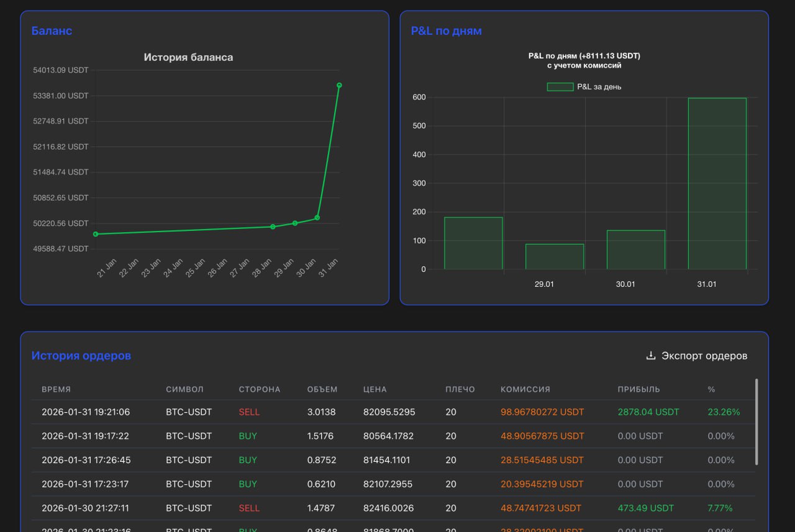Toggle the P&L за день legend swatch
The height and width of the screenshot is (532, 795).
pyautogui.click(x=560, y=87)
